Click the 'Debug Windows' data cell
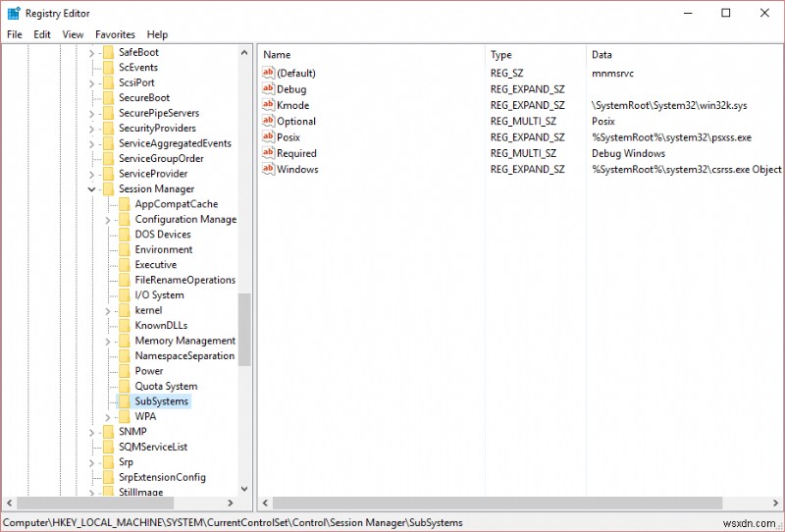Viewport: 785px width, 532px height. click(628, 153)
